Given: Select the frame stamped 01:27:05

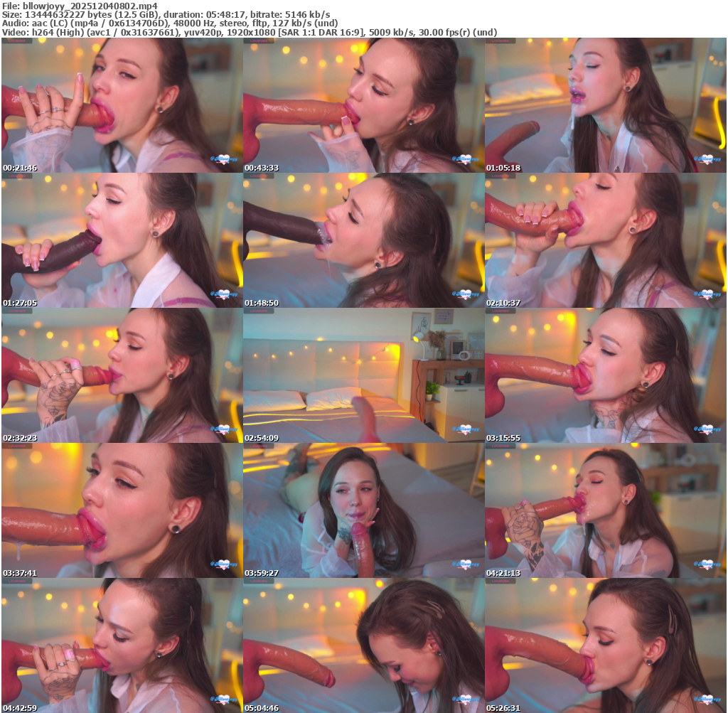Looking at the screenshot, I should click(122, 240).
